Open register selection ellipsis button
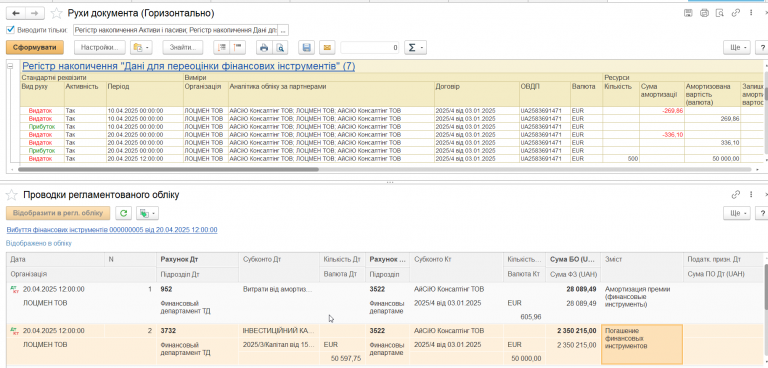This screenshot has width=768, height=368. pos(283,30)
